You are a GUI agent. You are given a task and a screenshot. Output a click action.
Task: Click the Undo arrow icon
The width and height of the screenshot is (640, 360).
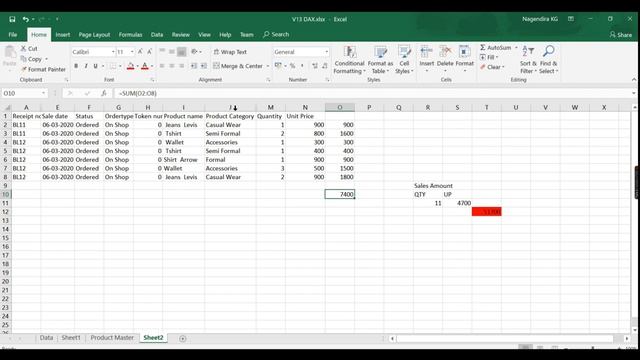(x=26, y=19)
